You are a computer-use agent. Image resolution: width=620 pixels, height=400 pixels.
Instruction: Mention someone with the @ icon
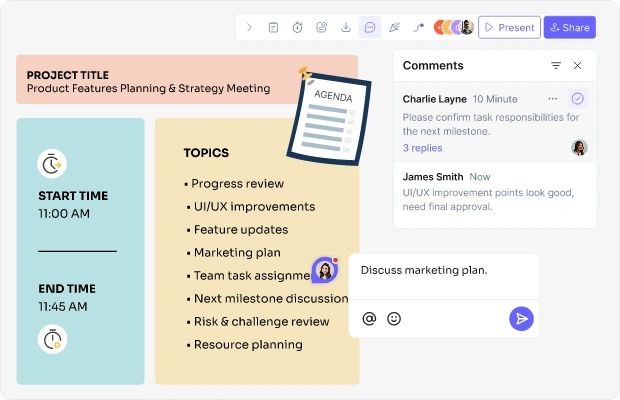tap(369, 319)
